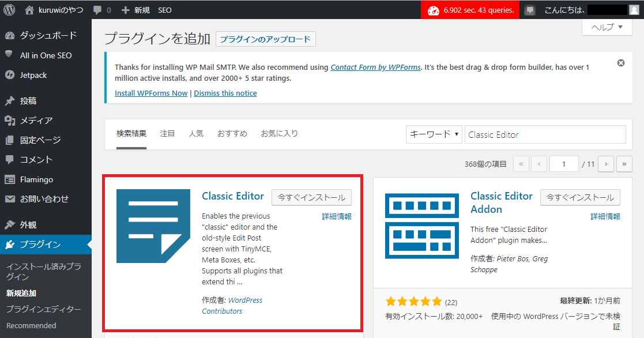Click the Jetpack icon in sidebar
This screenshot has height=338, width=644.
click(x=10, y=75)
